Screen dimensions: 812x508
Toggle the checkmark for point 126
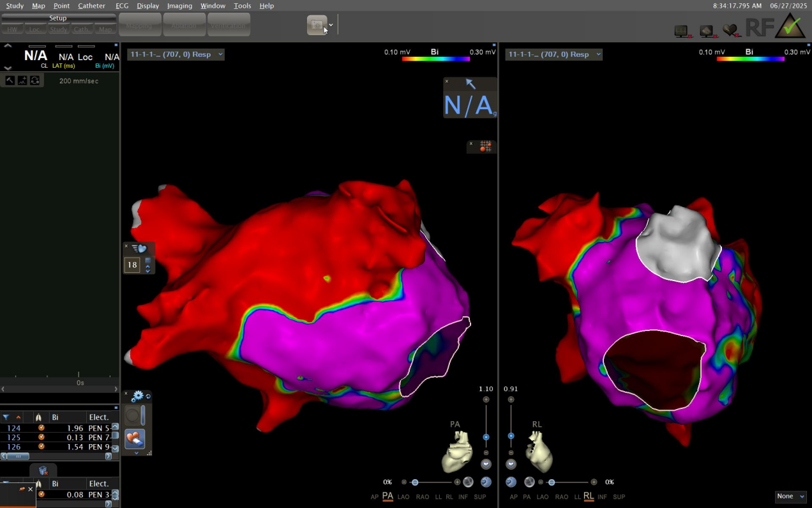pyautogui.click(x=41, y=447)
